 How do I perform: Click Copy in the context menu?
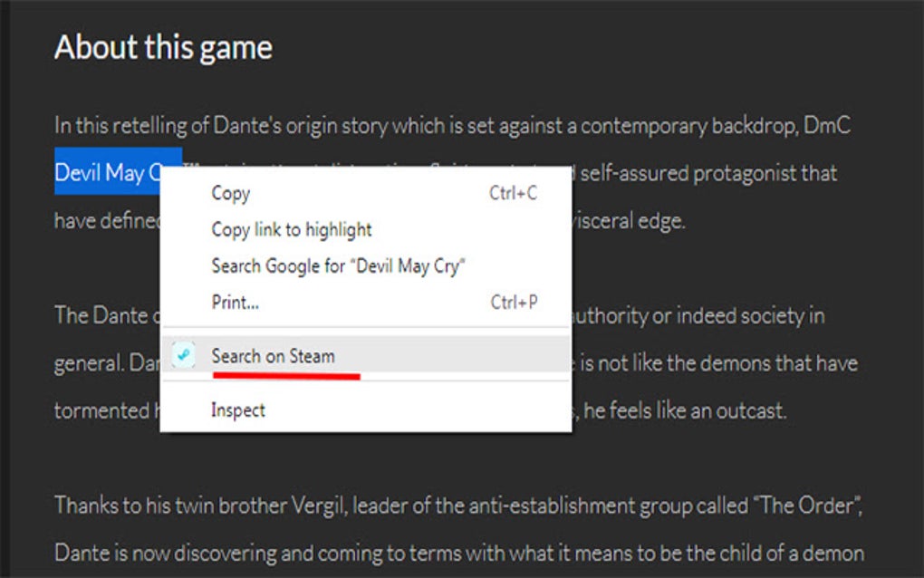(x=228, y=193)
